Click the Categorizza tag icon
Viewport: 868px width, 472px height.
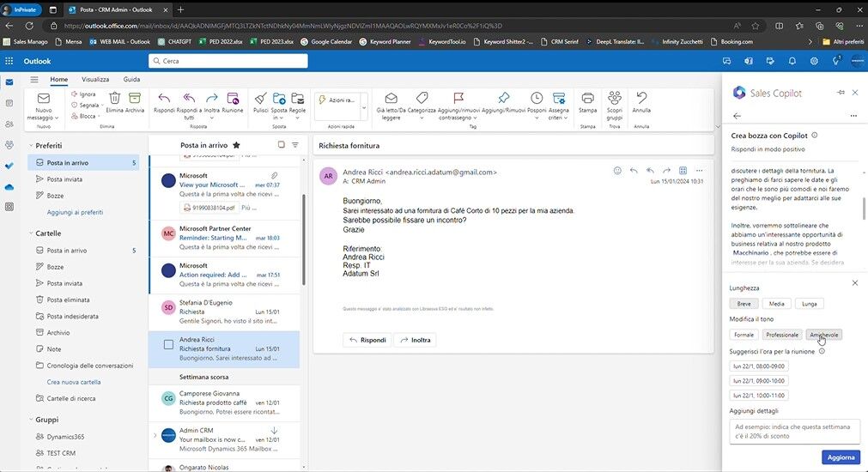click(422, 98)
